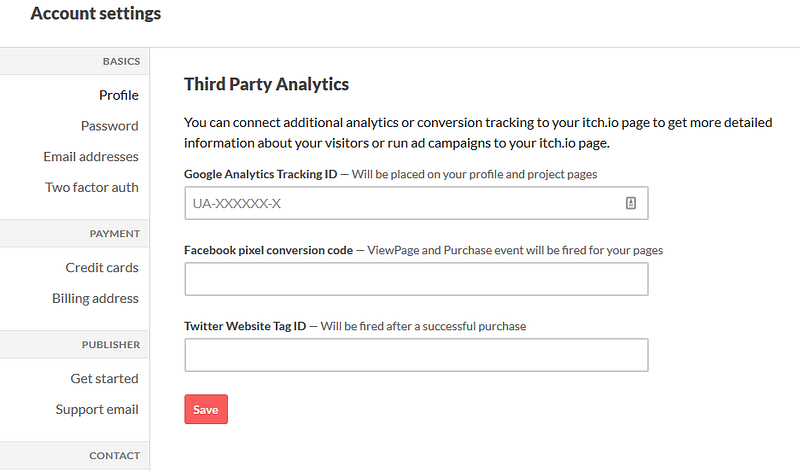Select Two factor auth in the sidebar
The width and height of the screenshot is (800, 471).
(x=92, y=188)
